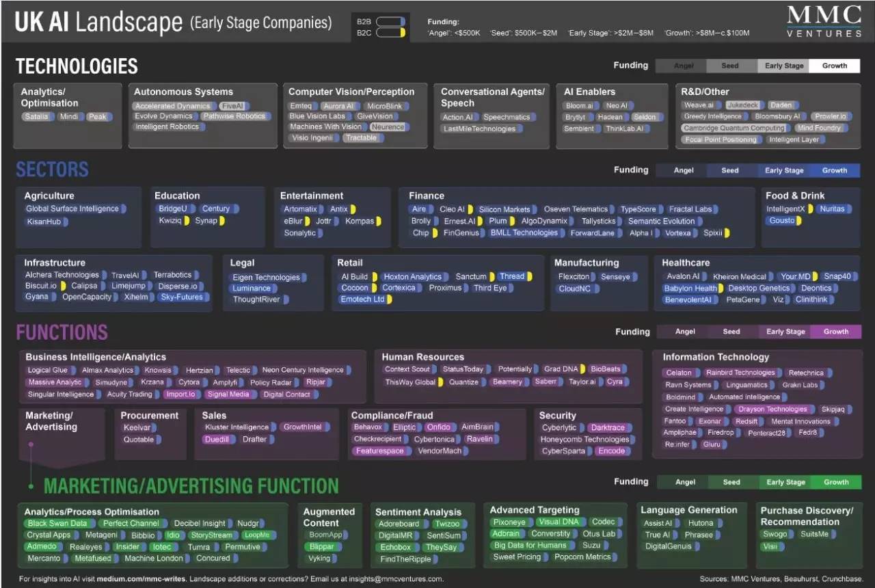Screen dimensions: 875x588
Task: Click green dot beside Marketing/Advertising Function heading
Action: 31,486
